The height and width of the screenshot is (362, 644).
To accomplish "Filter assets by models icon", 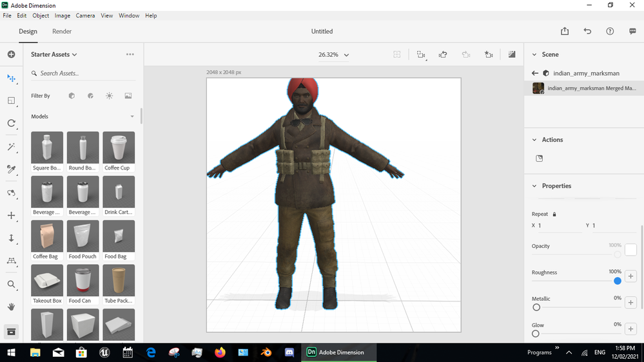I will 72,96.
